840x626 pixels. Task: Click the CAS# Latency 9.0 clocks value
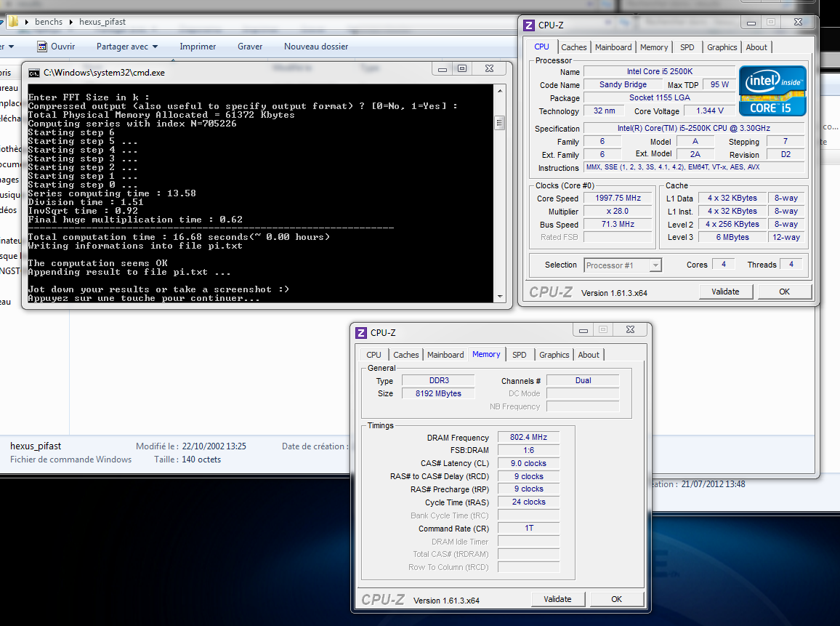coord(528,463)
